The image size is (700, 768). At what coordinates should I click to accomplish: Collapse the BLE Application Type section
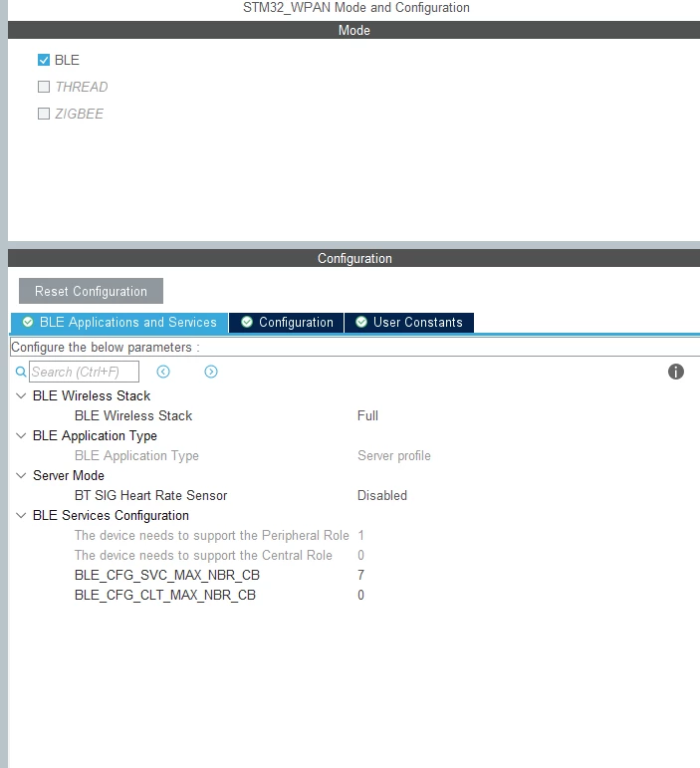[x=21, y=435]
